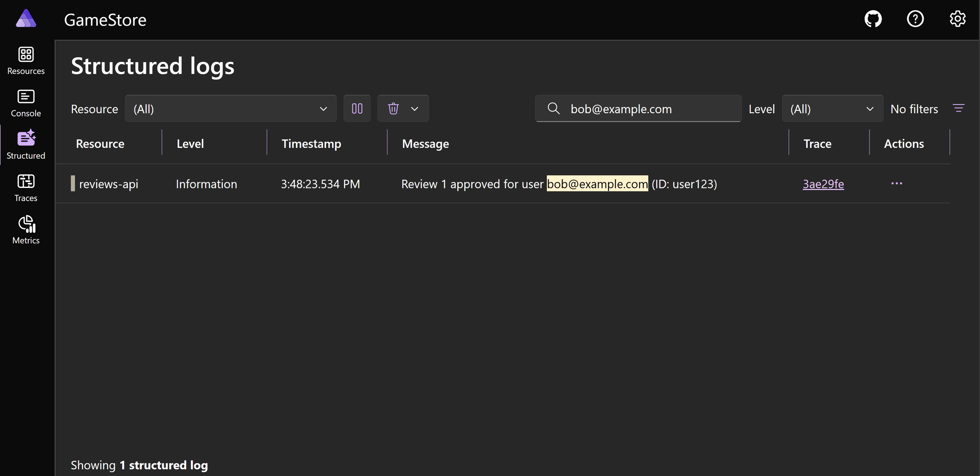Click the help question mark icon
The image size is (980, 476).
(915, 19)
